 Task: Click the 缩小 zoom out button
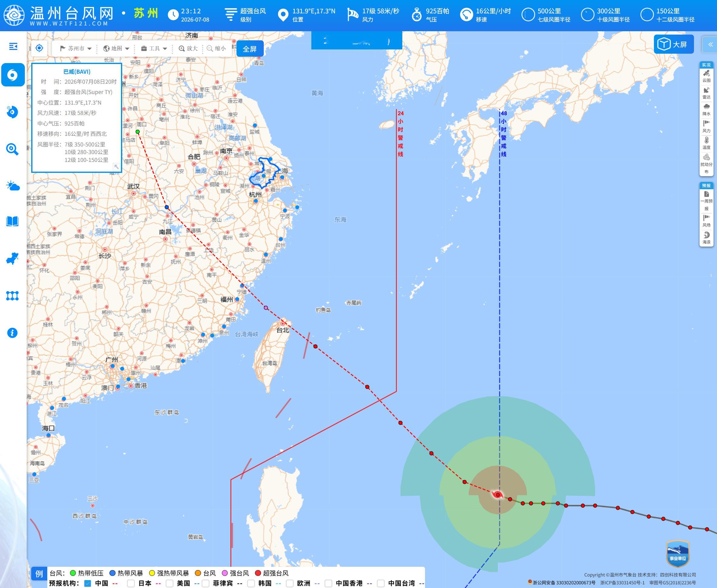point(216,49)
